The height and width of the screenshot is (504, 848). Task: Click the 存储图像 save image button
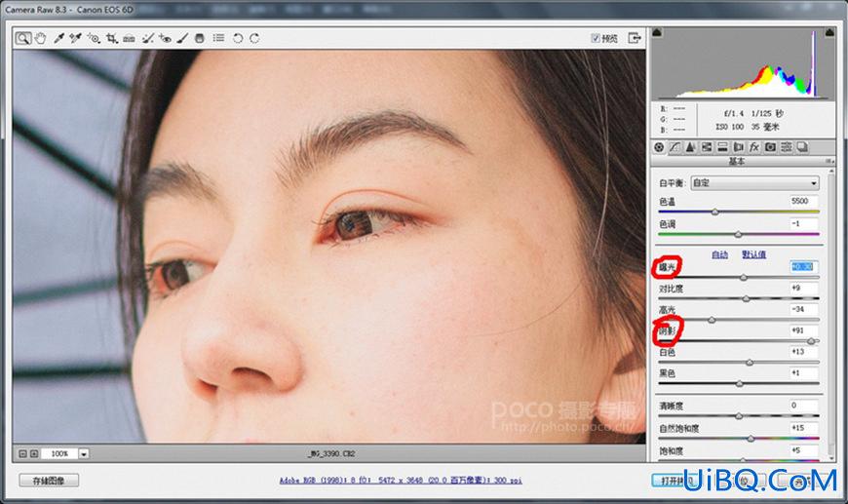click(49, 481)
